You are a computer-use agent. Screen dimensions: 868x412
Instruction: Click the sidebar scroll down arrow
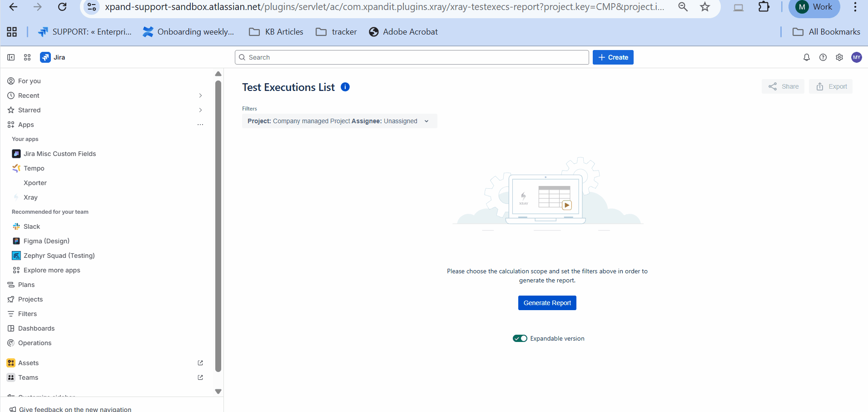[x=218, y=391]
